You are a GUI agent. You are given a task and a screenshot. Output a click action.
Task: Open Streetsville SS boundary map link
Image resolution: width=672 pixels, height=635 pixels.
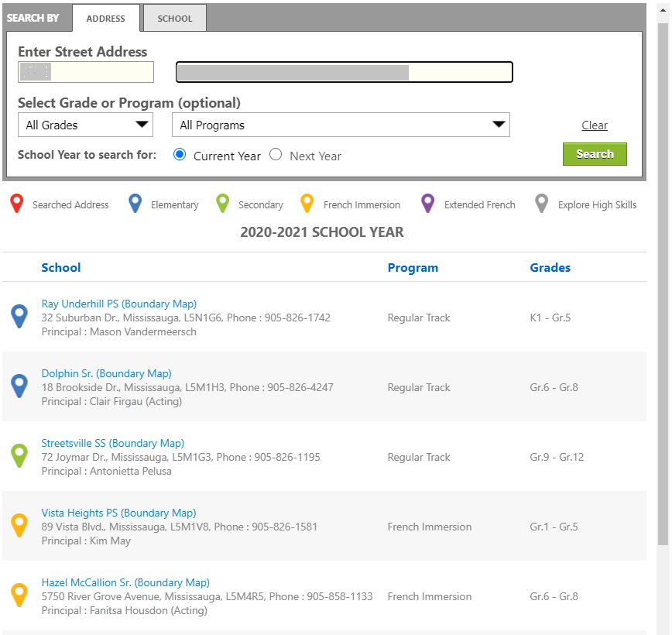[x=112, y=443]
